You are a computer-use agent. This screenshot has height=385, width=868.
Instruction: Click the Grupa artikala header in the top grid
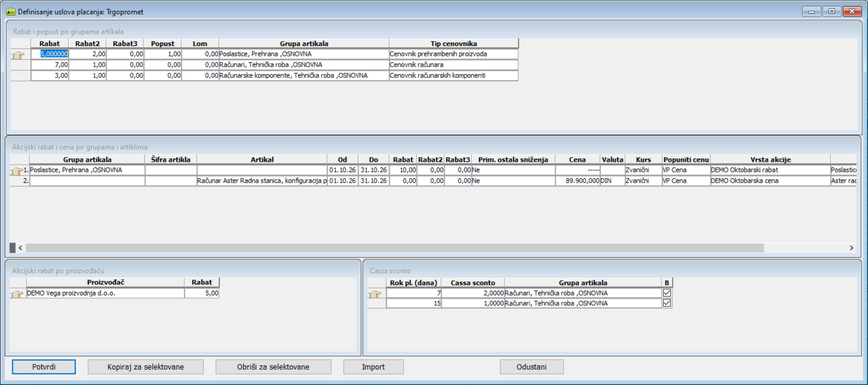click(x=304, y=44)
